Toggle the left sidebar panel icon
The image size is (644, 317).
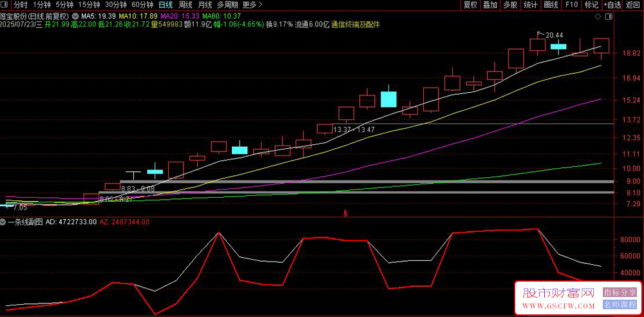click(x=5, y=5)
